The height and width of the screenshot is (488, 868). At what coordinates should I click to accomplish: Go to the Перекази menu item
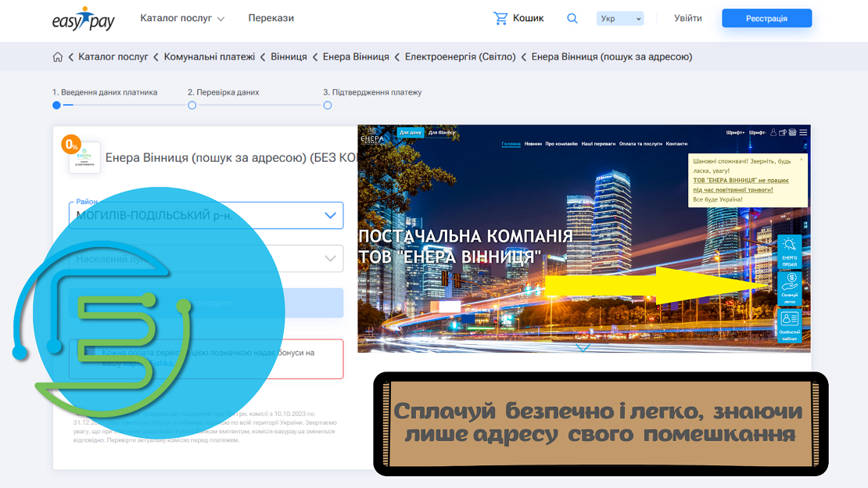(271, 18)
